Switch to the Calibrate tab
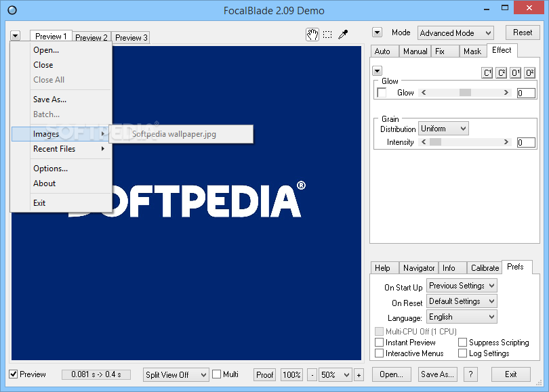 (485, 268)
